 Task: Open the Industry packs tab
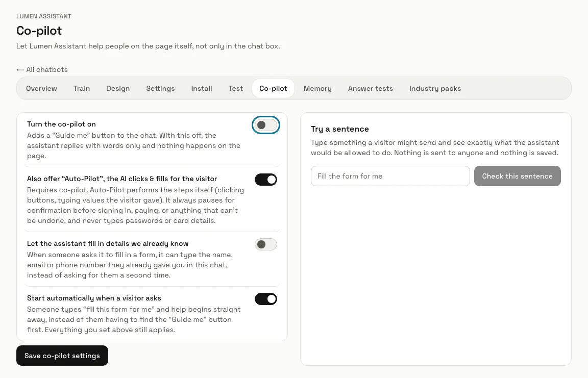tap(435, 88)
